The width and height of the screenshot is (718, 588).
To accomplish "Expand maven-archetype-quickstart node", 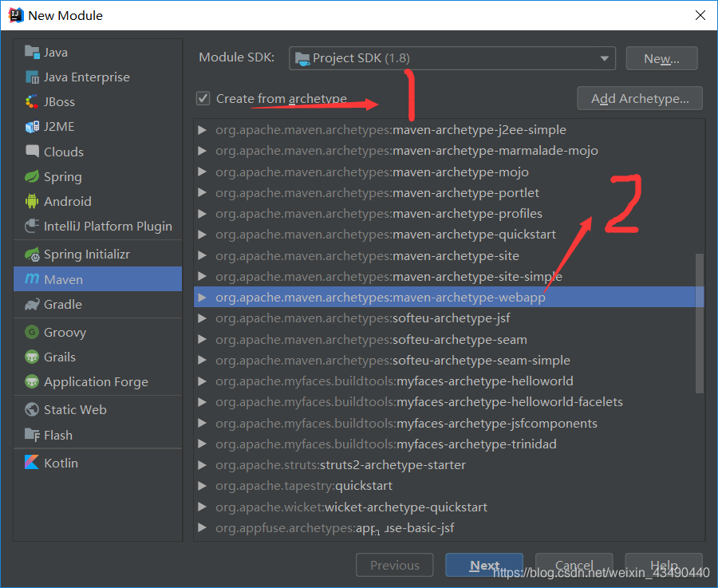I will coord(202,235).
